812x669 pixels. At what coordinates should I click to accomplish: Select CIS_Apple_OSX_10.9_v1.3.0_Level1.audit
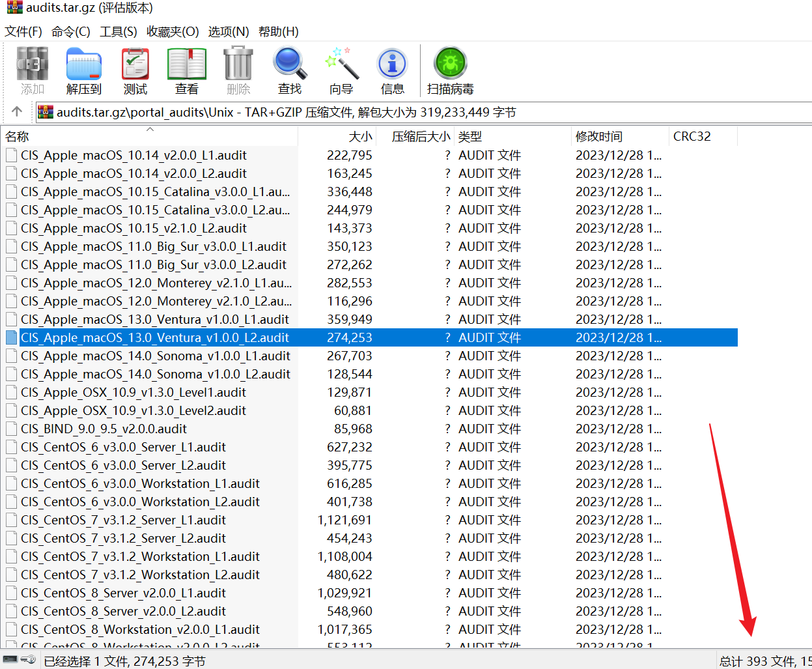click(x=133, y=392)
